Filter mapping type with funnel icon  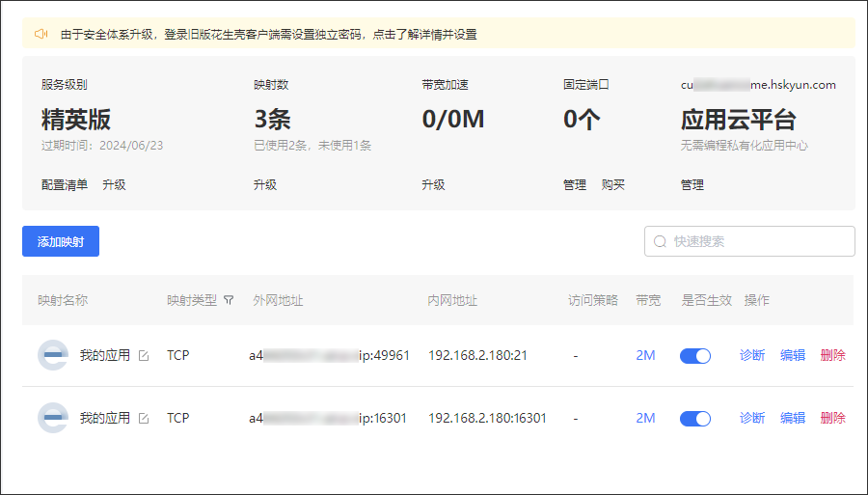click(x=229, y=300)
